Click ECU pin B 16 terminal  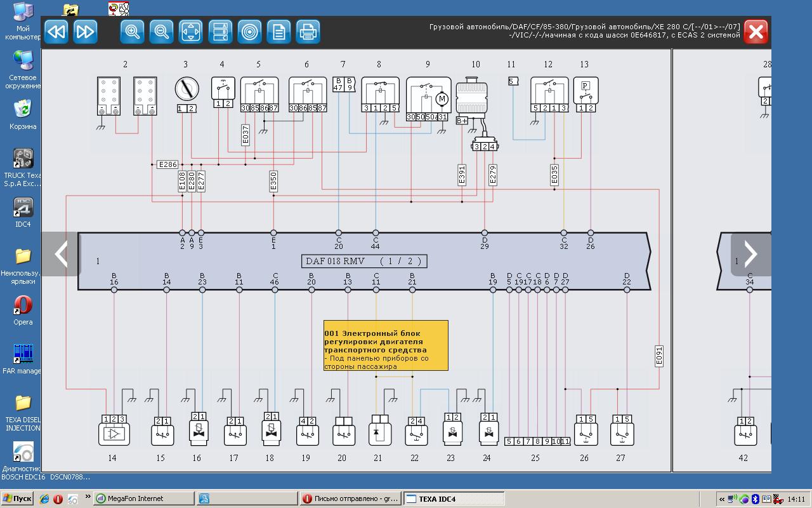click(114, 290)
